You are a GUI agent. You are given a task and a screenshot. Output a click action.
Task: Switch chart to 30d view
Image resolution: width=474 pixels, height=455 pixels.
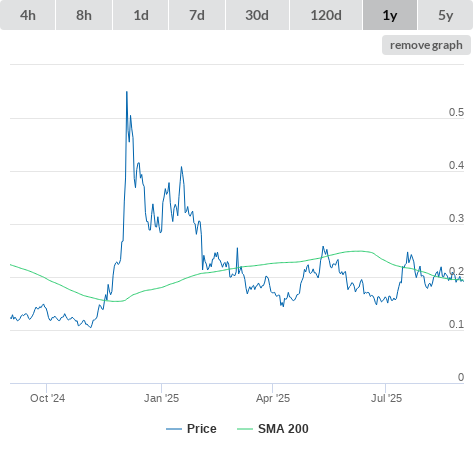[x=257, y=15]
